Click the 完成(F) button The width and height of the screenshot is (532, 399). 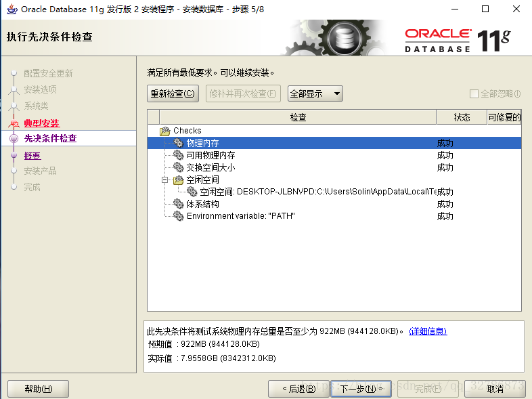point(428,389)
